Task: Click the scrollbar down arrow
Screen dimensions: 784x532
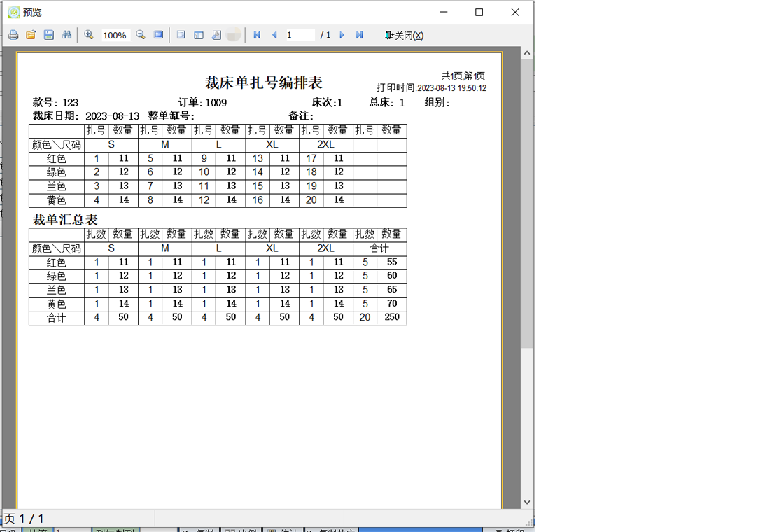Action: click(x=526, y=502)
